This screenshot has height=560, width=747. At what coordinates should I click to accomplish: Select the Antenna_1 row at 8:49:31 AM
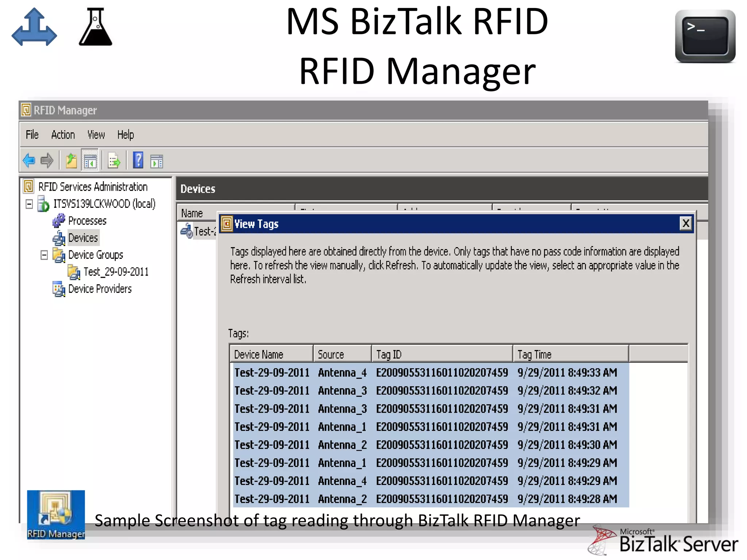(431, 427)
